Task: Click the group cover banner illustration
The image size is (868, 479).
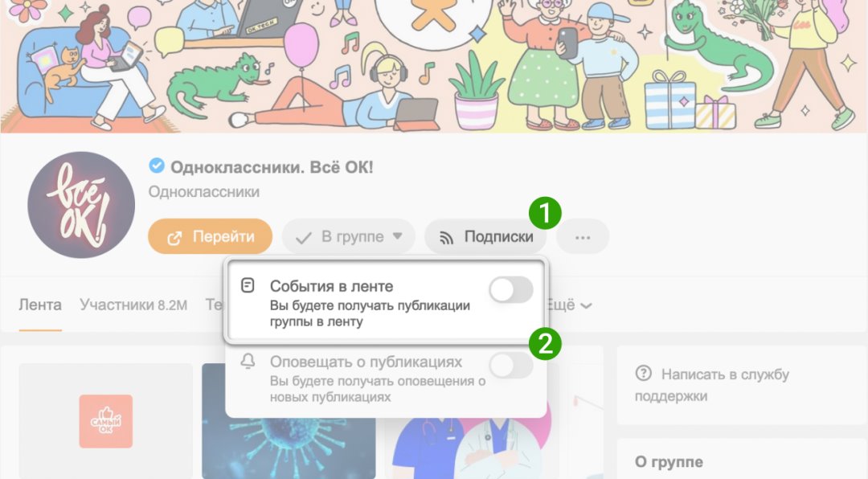Action: [x=434, y=67]
